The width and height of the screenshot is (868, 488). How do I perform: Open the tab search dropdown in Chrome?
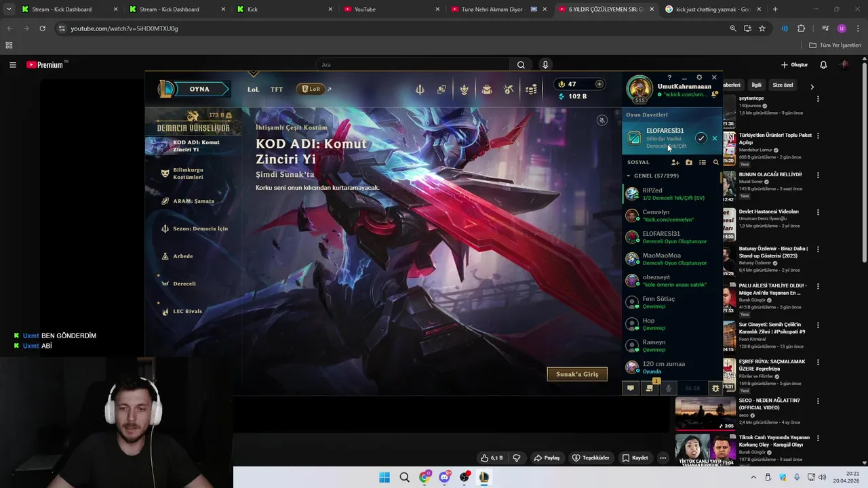[x=9, y=9]
